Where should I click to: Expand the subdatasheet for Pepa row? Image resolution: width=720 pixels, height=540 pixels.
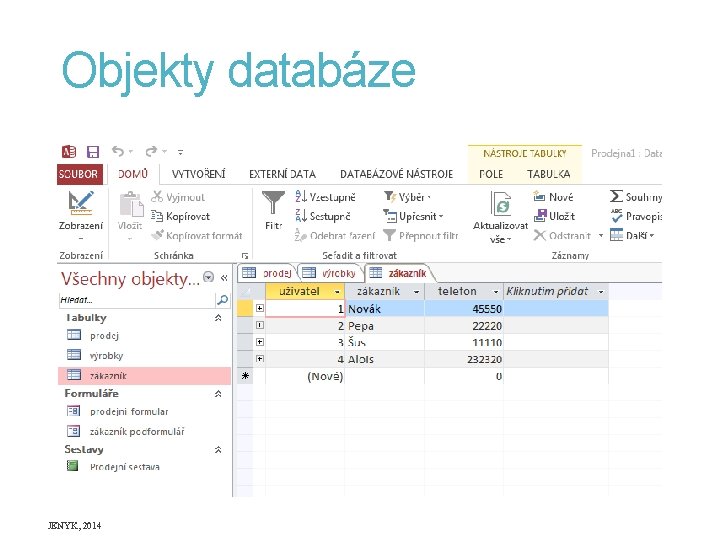click(x=260, y=325)
